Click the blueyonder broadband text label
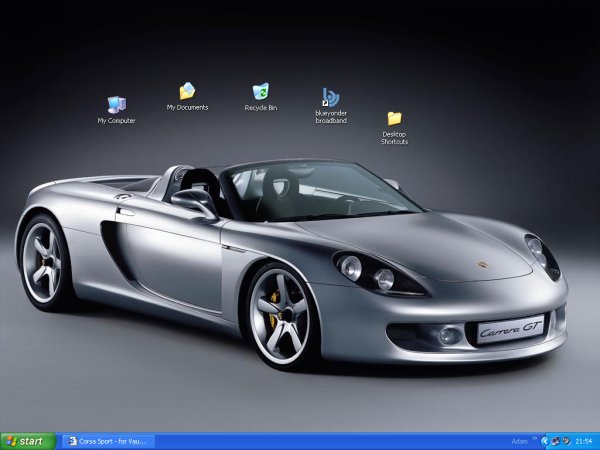The height and width of the screenshot is (450, 600). click(331, 117)
